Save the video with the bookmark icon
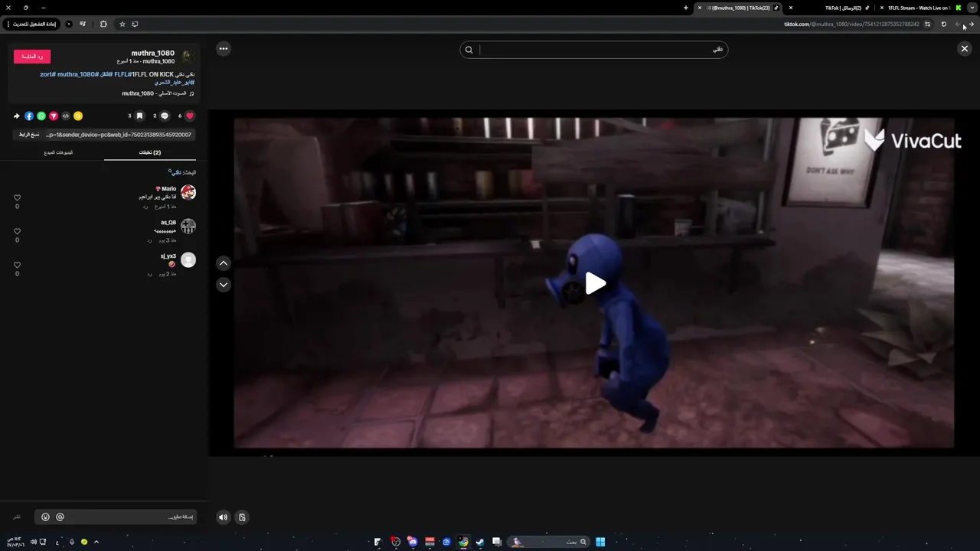This screenshot has width=980, height=551. coord(139,116)
